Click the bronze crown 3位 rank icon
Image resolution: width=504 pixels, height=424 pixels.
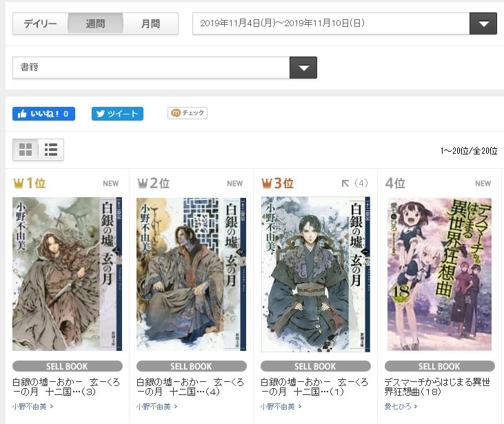pyautogui.click(x=278, y=183)
